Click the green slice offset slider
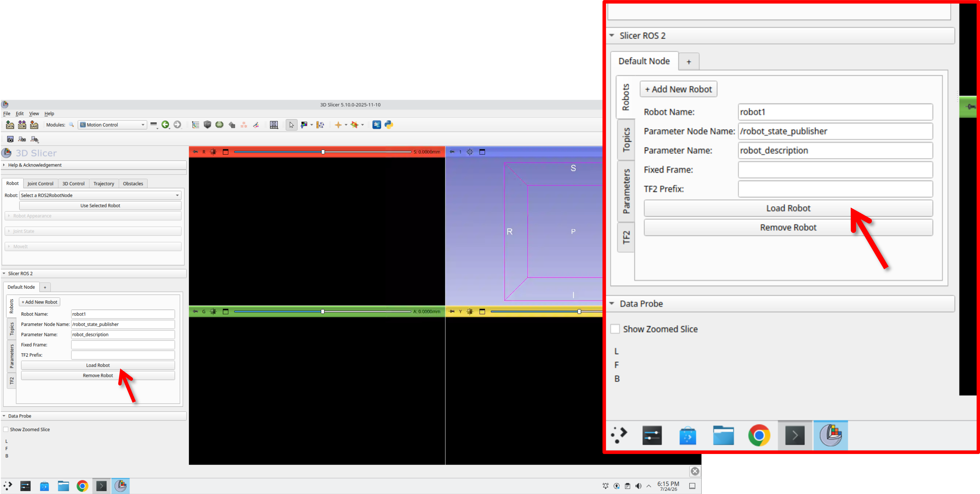 (x=323, y=311)
